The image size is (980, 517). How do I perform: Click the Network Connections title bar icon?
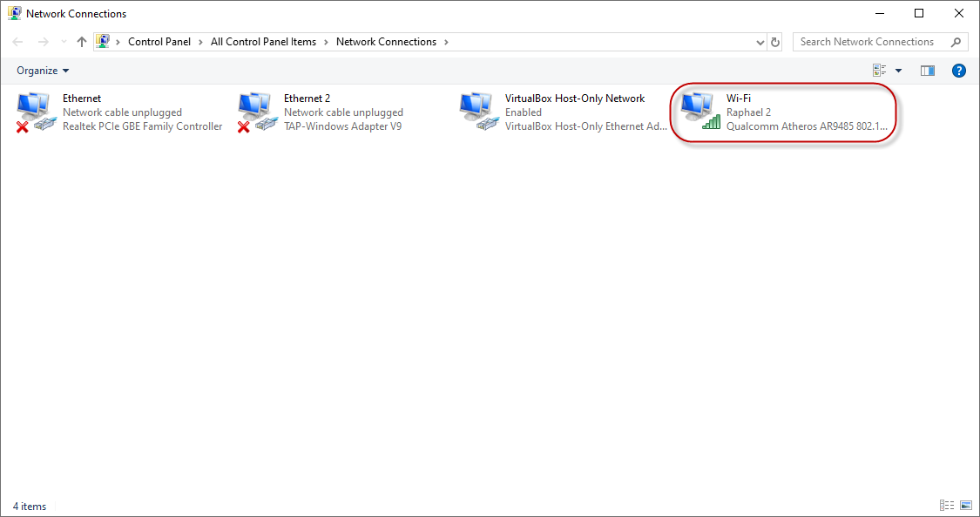pyautogui.click(x=14, y=14)
